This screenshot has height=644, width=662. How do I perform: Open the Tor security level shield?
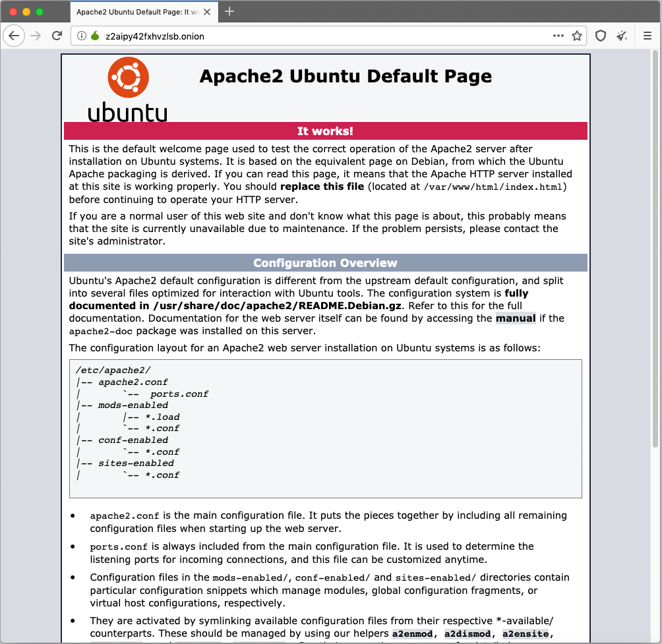tap(601, 36)
